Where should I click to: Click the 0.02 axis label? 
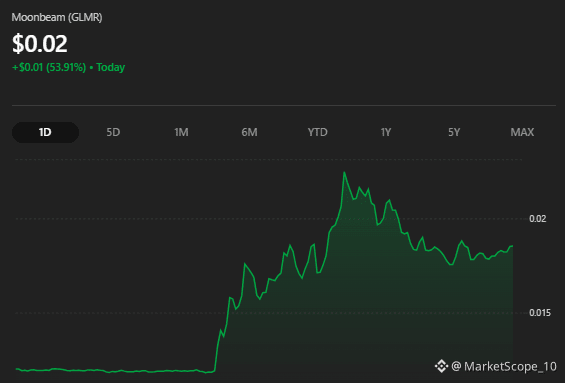pos(538,219)
